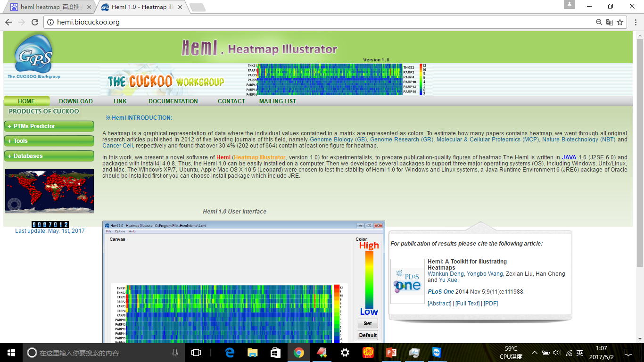Click the Chrome profile avatar icon
Viewport: 644px width, 362px height.
(x=570, y=4)
